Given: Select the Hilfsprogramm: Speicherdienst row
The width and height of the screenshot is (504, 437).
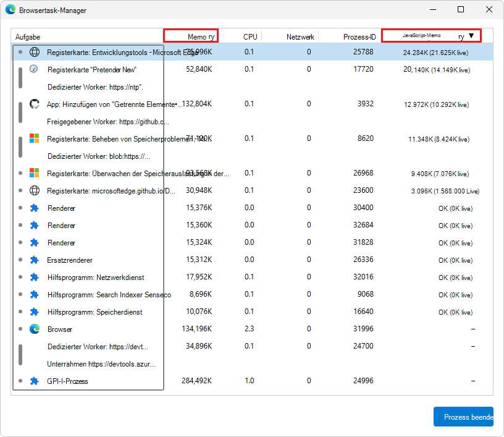Looking at the screenshot, I should (x=94, y=312).
